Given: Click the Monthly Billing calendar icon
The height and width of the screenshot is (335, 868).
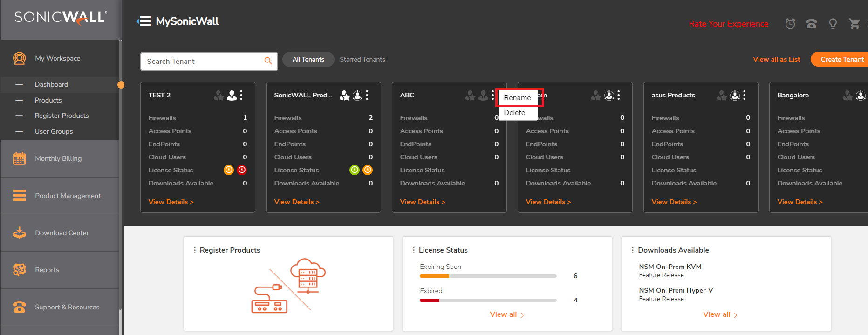Looking at the screenshot, I should click(x=19, y=158).
